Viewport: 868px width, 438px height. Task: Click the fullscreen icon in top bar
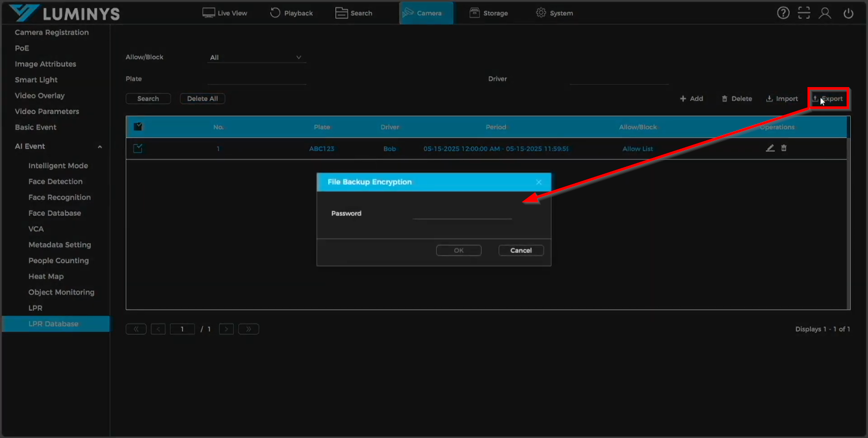pos(804,13)
